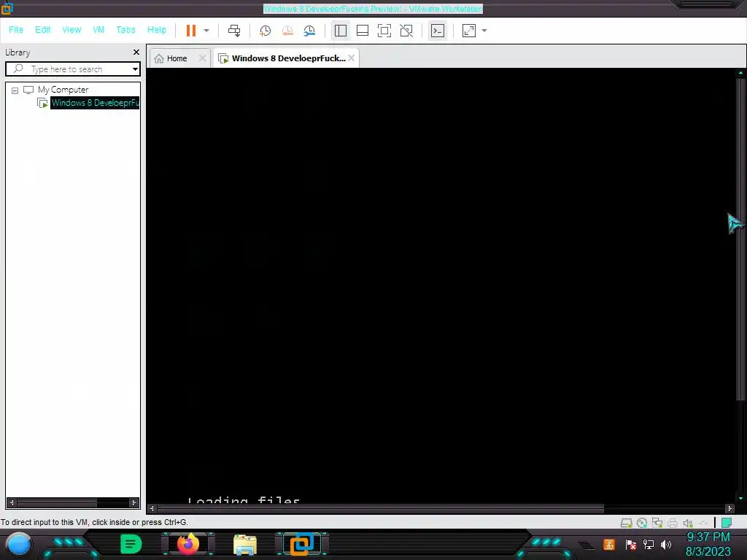This screenshot has width=747, height=560.
Task: Click the sound card status icon
Action: (687, 524)
